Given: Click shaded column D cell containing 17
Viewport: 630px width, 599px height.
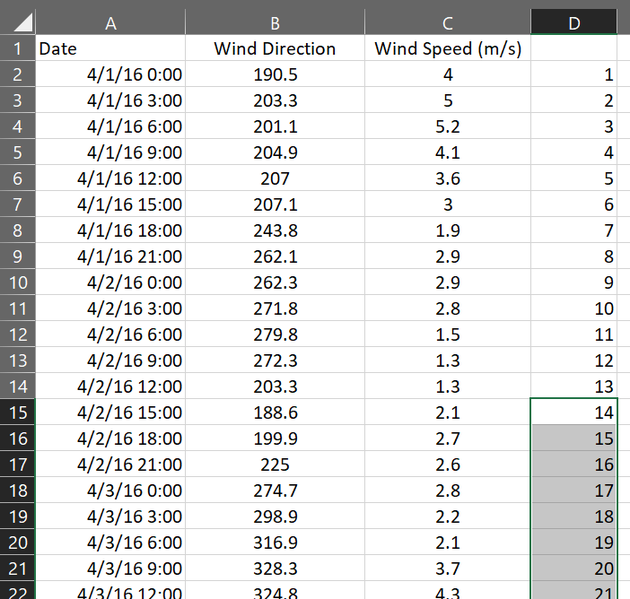Looking at the screenshot, I should pyautogui.click(x=574, y=490).
